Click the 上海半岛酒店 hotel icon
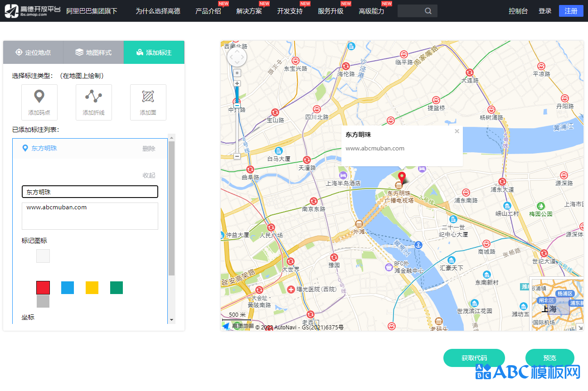The height and width of the screenshot is (391, 588). (343, 175)
